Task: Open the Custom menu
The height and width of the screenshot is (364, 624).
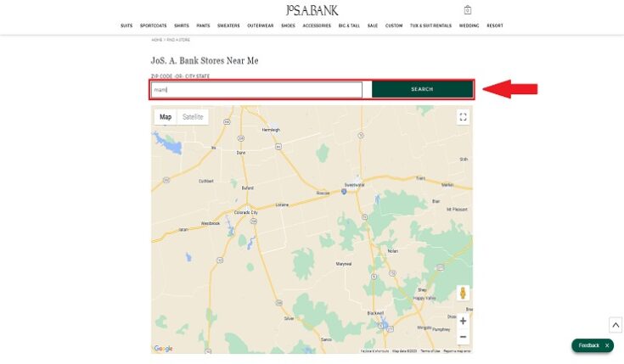Action: 394,25
